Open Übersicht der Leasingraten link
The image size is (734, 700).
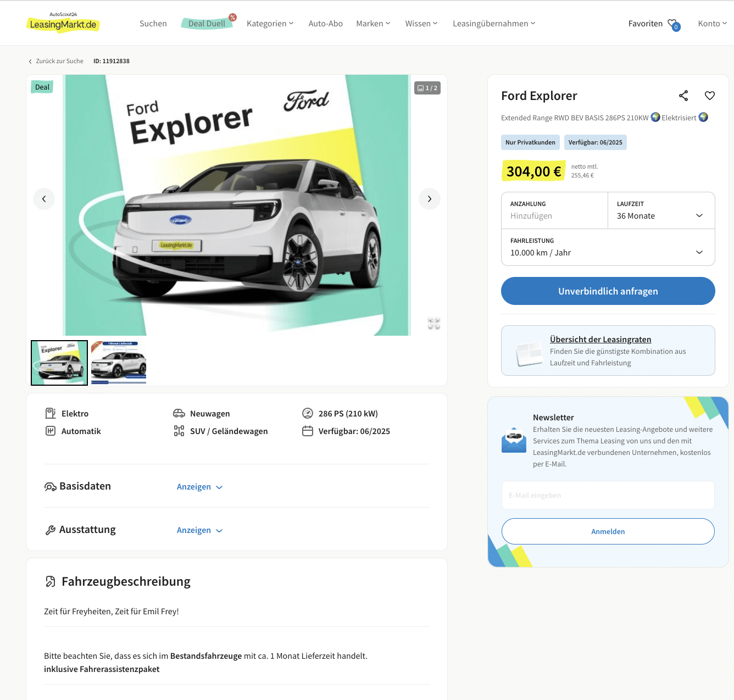tap(600, 340)
